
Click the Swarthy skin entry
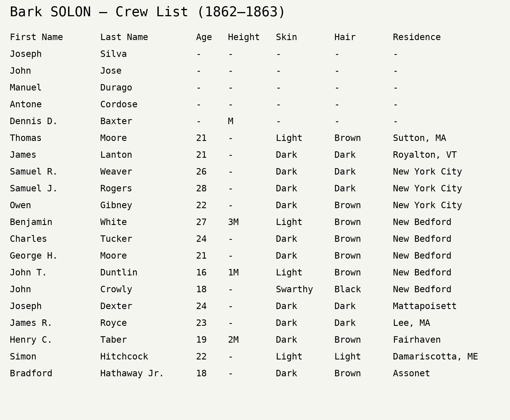pyautogui.click(x=294, y=289)
